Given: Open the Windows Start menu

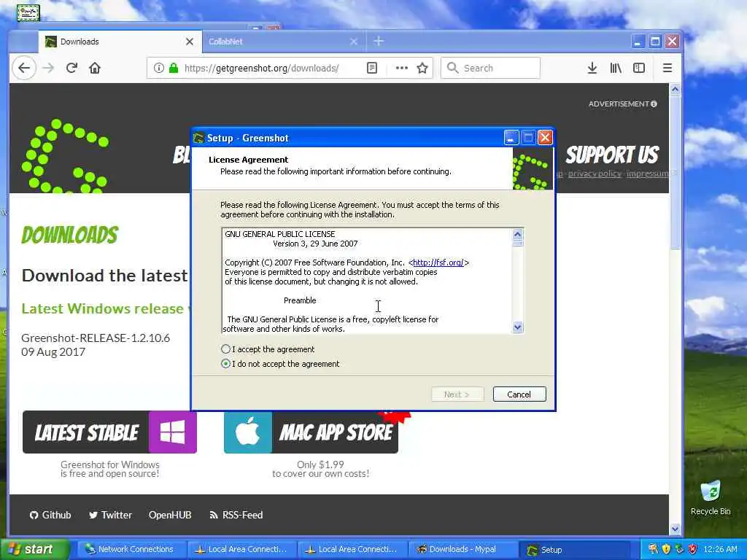Looking at the screenshot, I should point(34,550).
